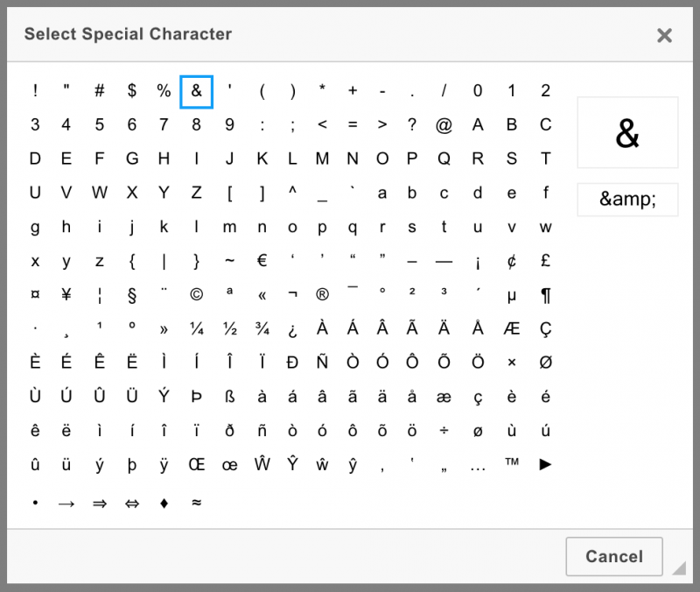The width and height of the screenshot is (700, 592).
Task: Select the copyright © symbol
Action: coord(196,294)
